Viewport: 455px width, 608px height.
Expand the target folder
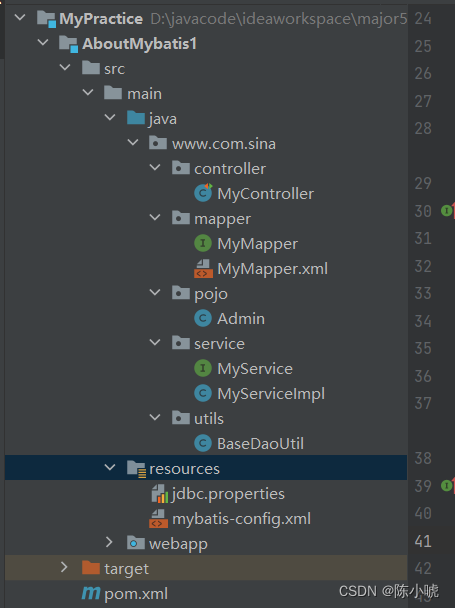click(64, 568)
